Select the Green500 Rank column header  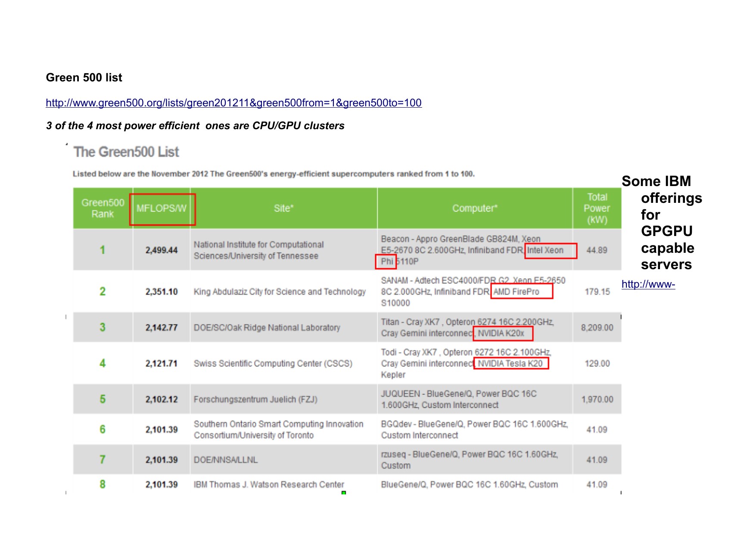(103, 208)
